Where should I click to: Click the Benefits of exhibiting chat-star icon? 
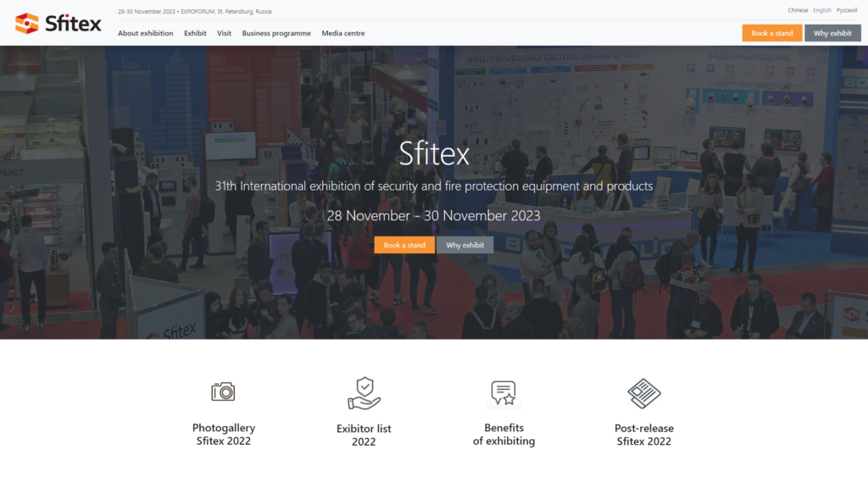point(504,393)
